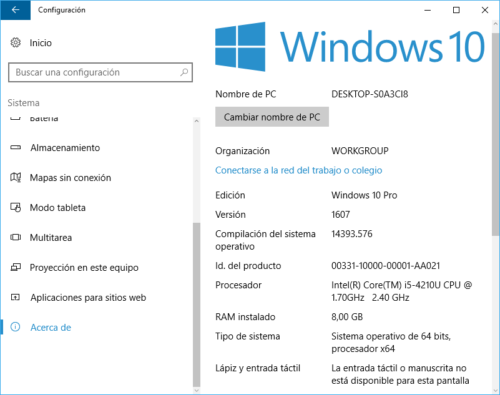
Task: Open the Multitarea icon
Action: pyautogui.click(x=15, y=237)
